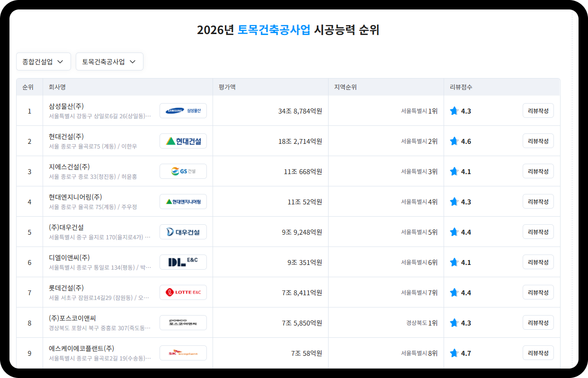
Task: Click the star icon in 현대건설 row
Action: (454, 141)
